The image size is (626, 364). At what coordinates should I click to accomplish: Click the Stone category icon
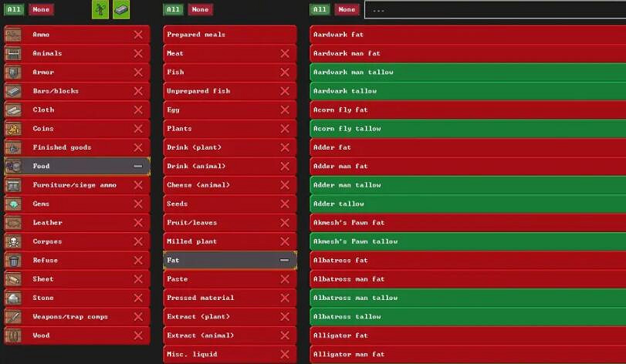[x=13, y=298]
